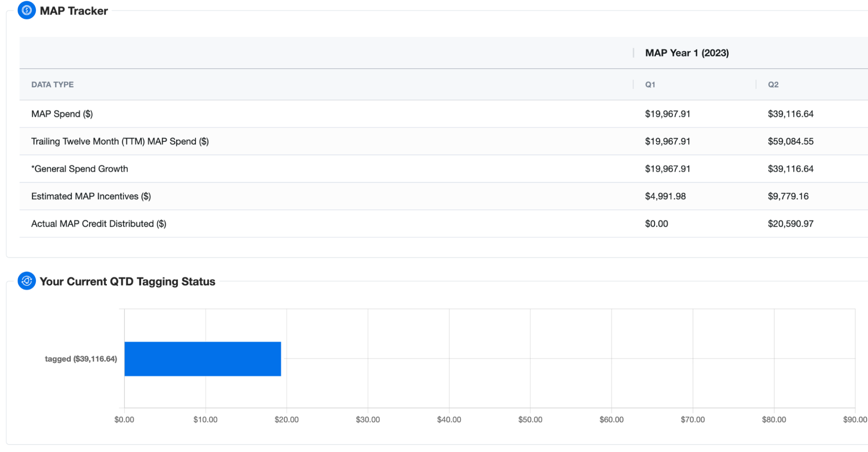Select the $9,779.16 Q2 incentives value

(x=788, y=196)
